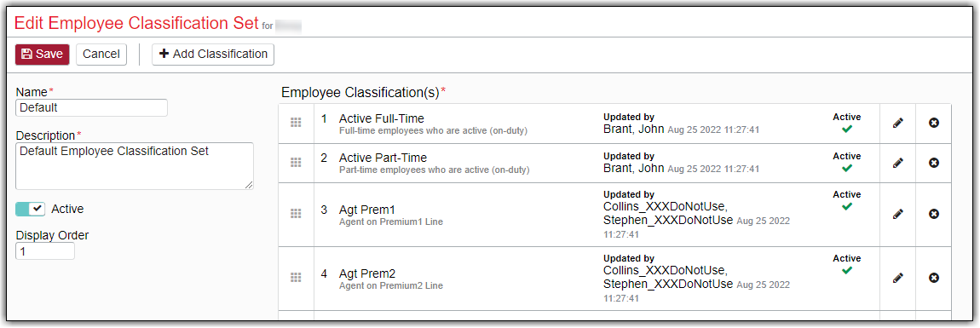Click the Active green checkmark for Active Full-Time
Viewport: 980px width, 328px height.
(847, 129)
